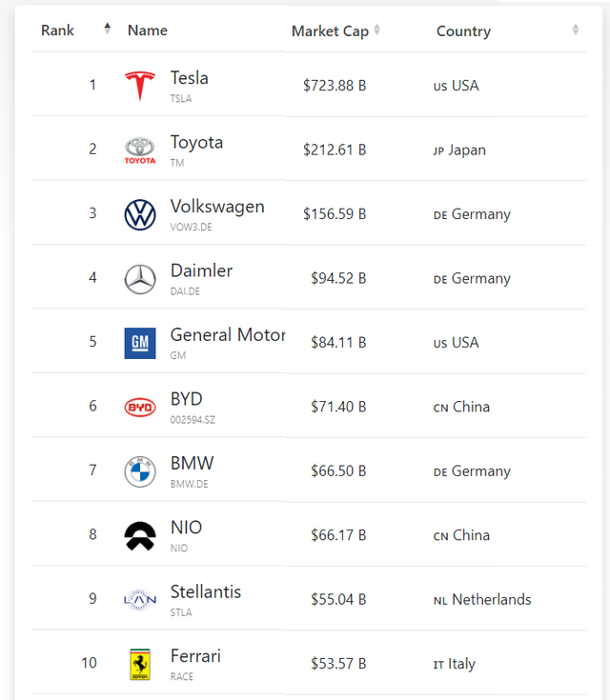The image size is (610, 700).
Task: Sort by Market Cap arrows
Action: pyautogui.click(x=376, y=30)
